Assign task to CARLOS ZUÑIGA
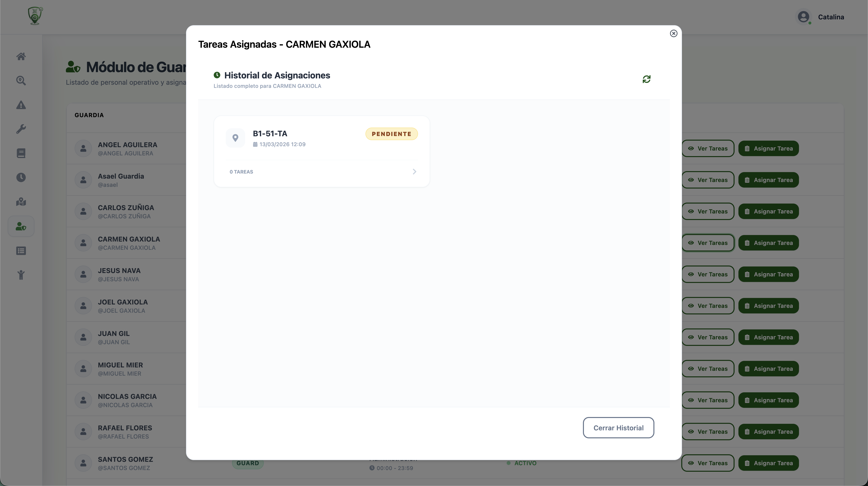Image resolution: width=868 pixels, height=486 pixels. (768, 212)
